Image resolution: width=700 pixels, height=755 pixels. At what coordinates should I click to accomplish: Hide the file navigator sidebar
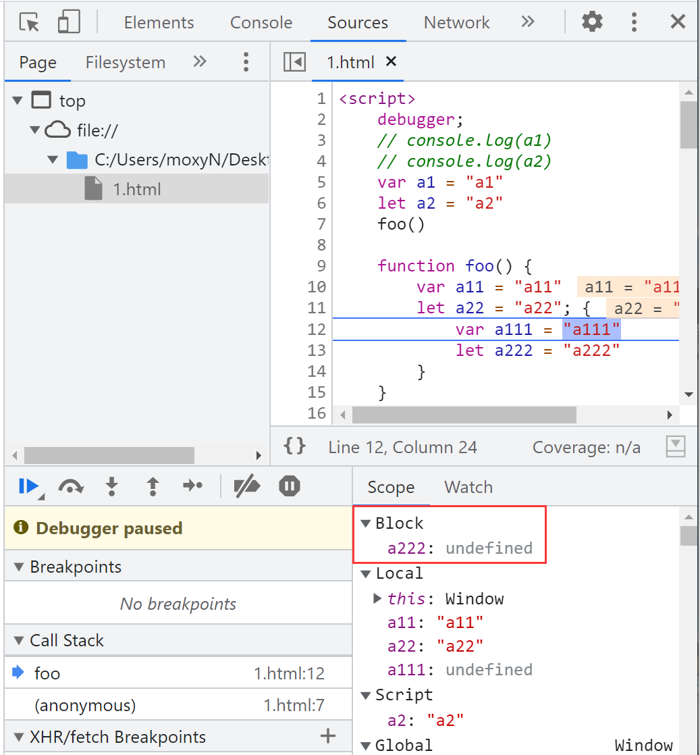295,62
